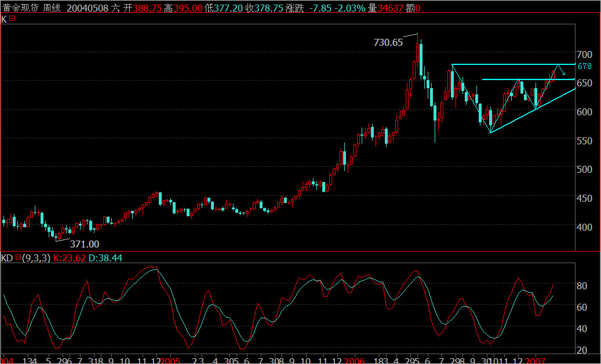Click the close price 378.75
601x364 pixels.
pyautogui.click(x=269, y=8)
